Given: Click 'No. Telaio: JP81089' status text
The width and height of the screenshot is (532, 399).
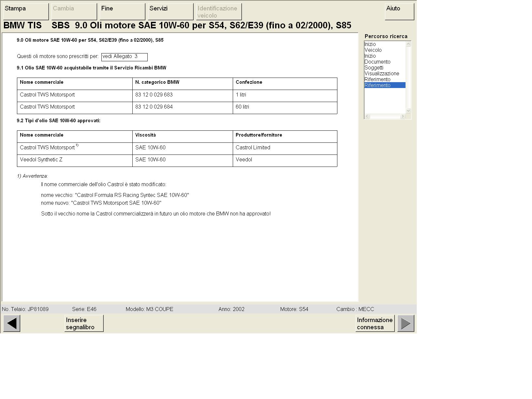Looking at the screenshot, I should [x=25, y=309].
